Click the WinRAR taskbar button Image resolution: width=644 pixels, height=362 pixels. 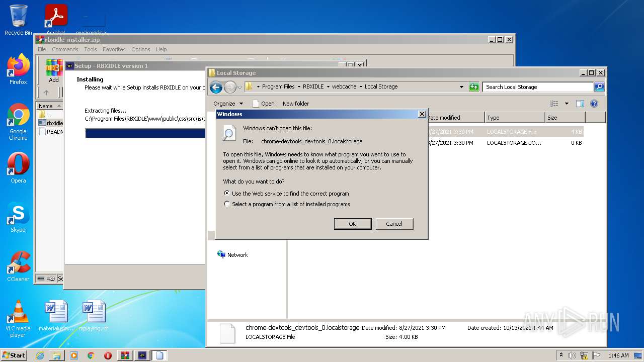(125, 355)
